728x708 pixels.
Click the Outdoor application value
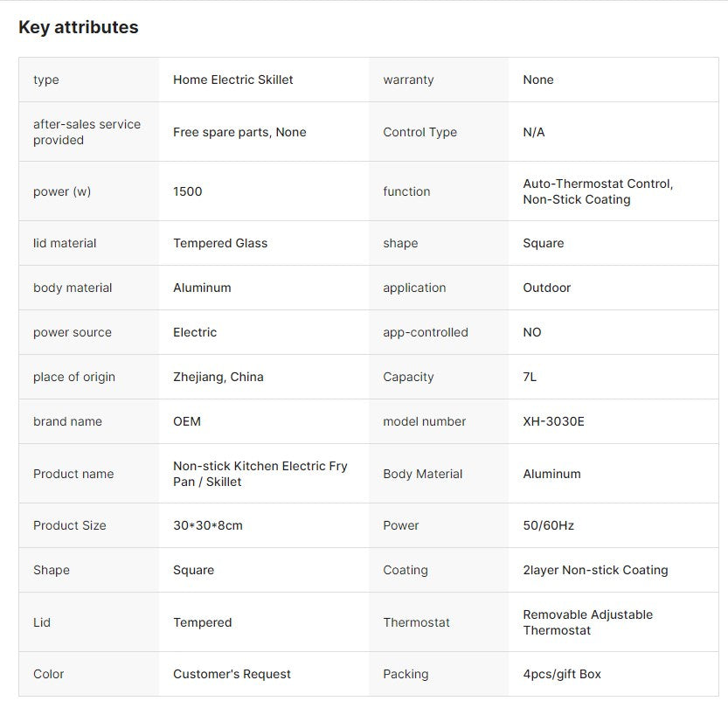click(547, 288)
